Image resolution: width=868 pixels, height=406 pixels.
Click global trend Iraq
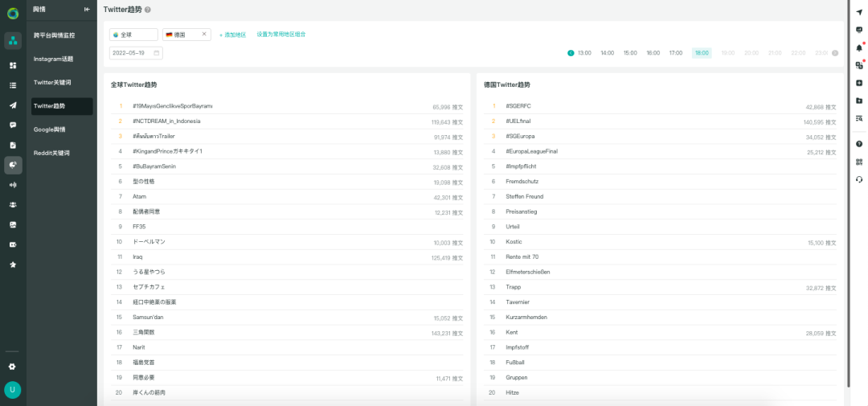138,257
